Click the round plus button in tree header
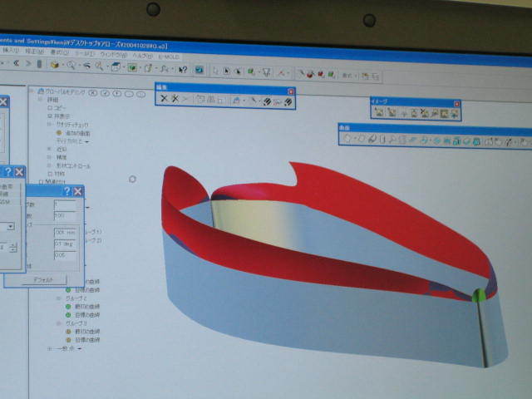Image resolution: width=532 pixels, height=399 pixels. [117, 93]
